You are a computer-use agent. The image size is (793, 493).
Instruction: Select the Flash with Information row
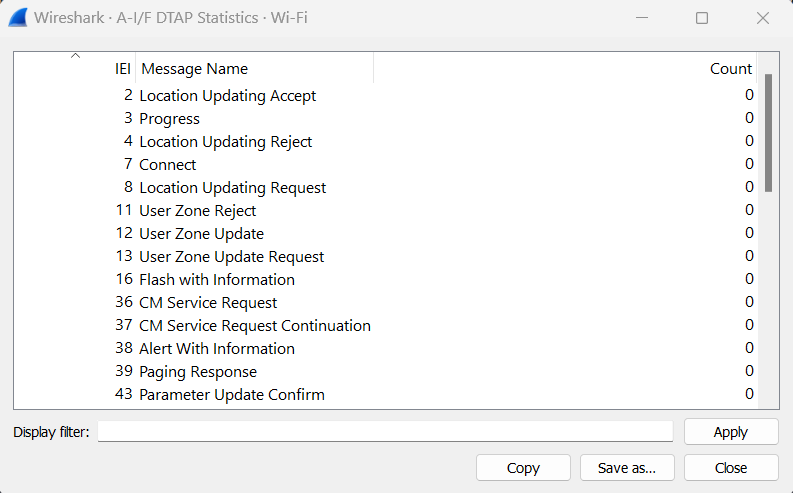pos(217,280)
